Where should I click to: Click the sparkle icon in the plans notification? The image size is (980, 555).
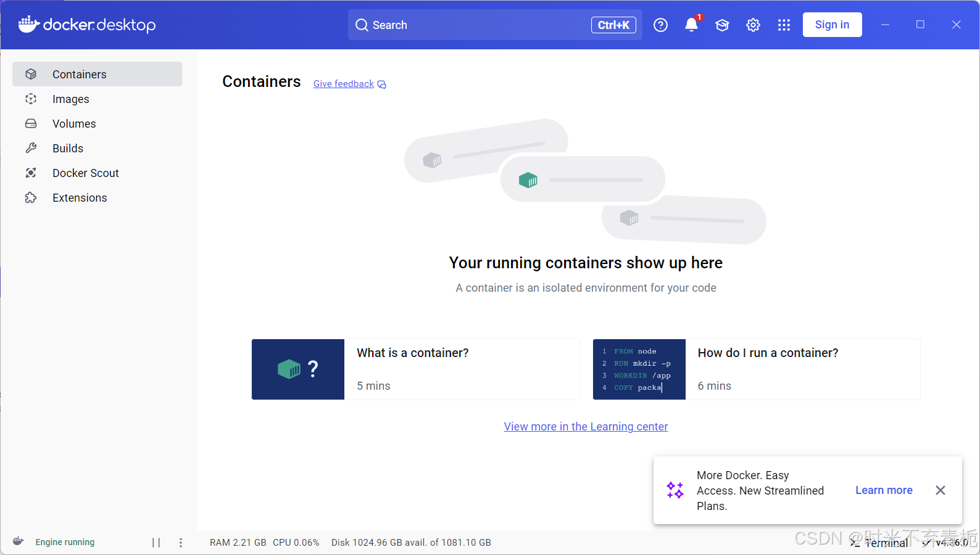point(675,490)
